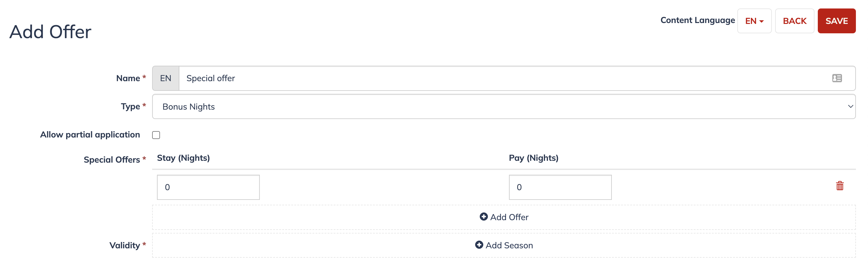
Task: Delete the offer row with trash icon
Action: 839,186
